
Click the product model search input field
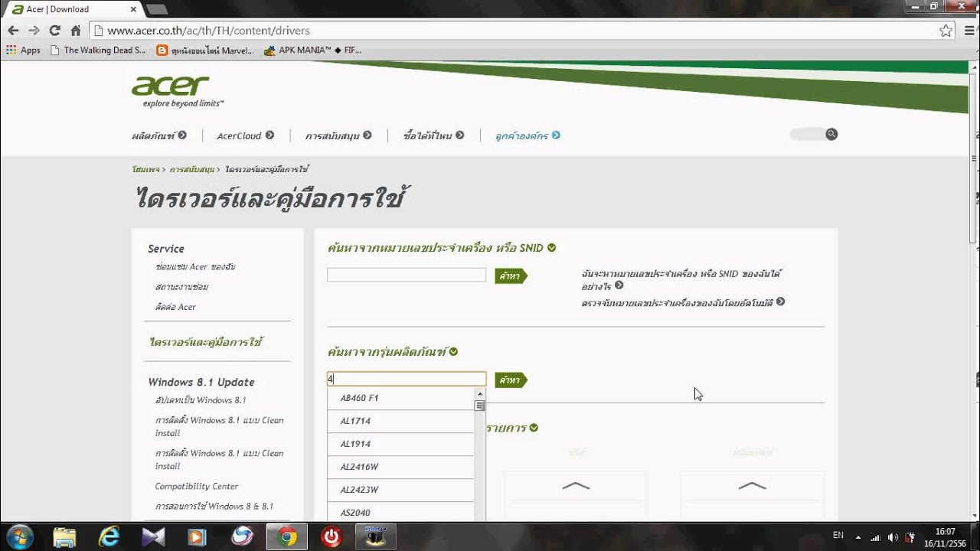point(407,379)
